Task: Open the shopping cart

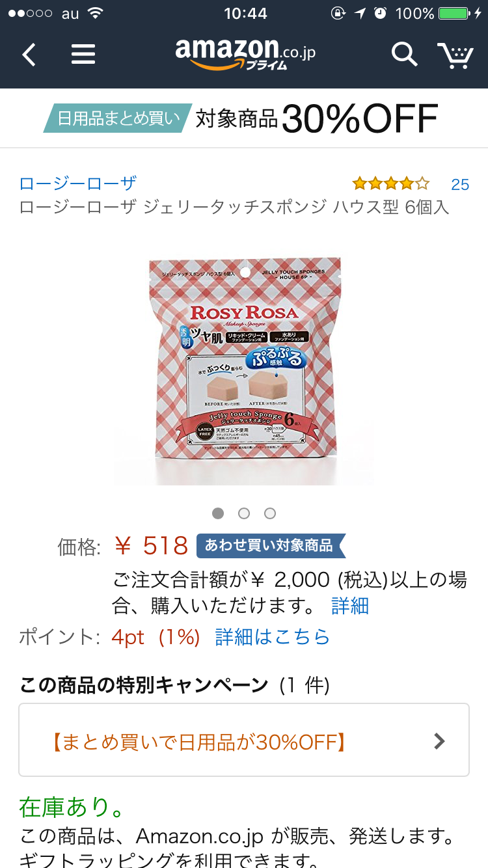Action: click(x=455, y=55)
